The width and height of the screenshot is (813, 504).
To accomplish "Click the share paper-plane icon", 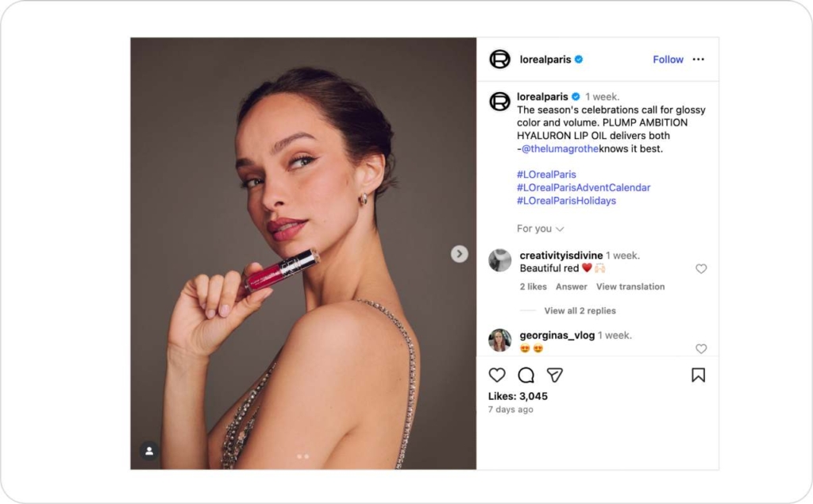I will click(x=555, y=375).
